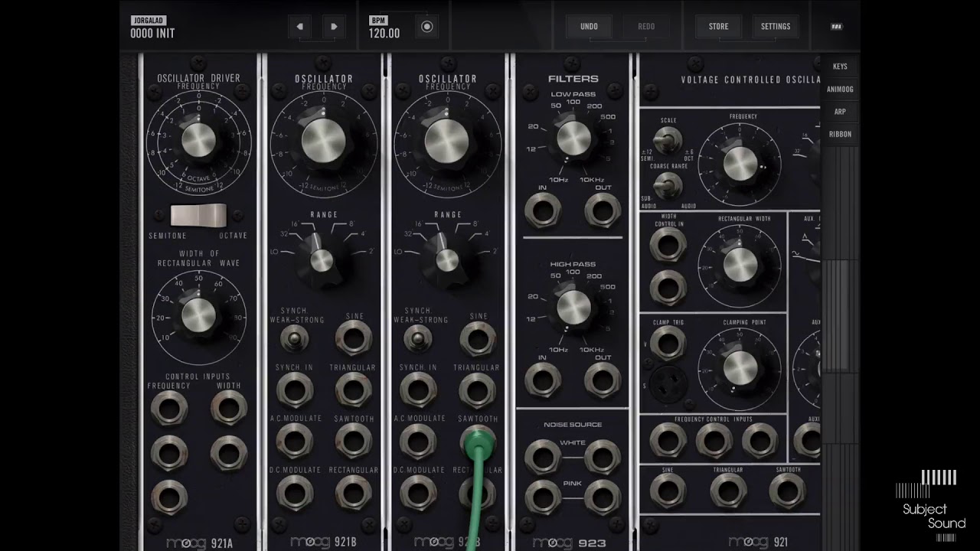Click the REDO button
This screenshot has width=980, height=551.
[646, 27]
